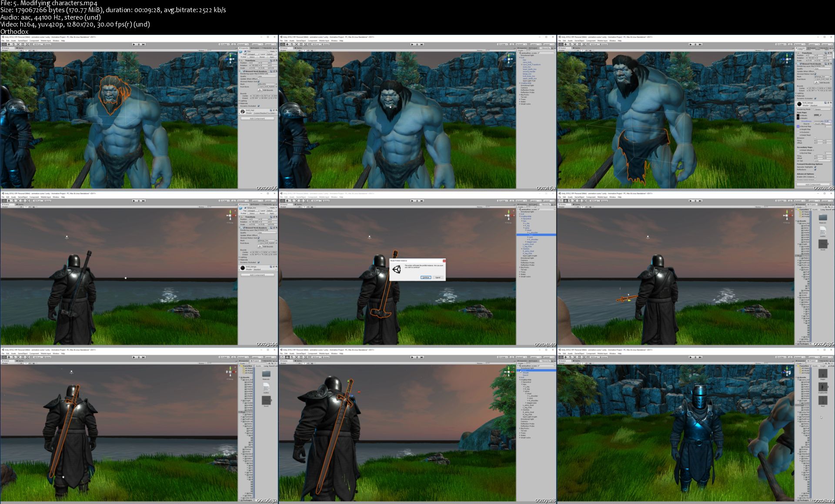
Task: Click Continue in Break Prefab Instance dialog
Action: pos(426,277)
